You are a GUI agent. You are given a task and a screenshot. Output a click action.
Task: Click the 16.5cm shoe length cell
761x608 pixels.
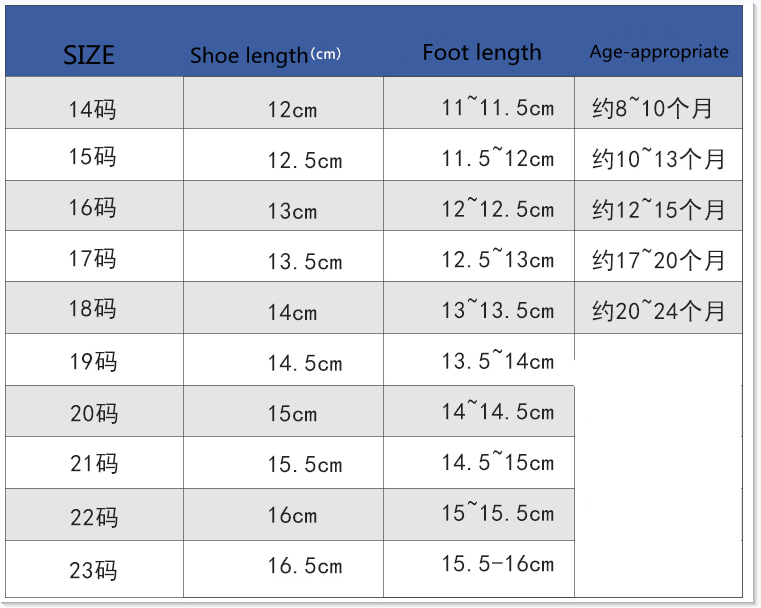(304, 566)
